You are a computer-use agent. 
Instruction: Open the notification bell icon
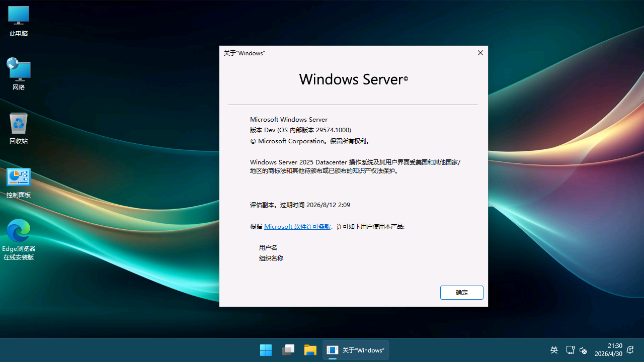pyautogui.click(x=630, y=350)
